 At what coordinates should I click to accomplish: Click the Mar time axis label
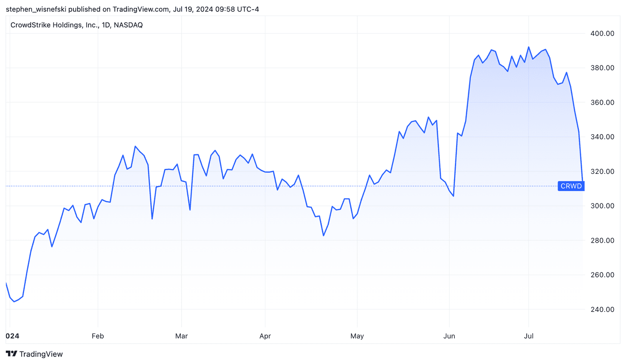(182, 336)
